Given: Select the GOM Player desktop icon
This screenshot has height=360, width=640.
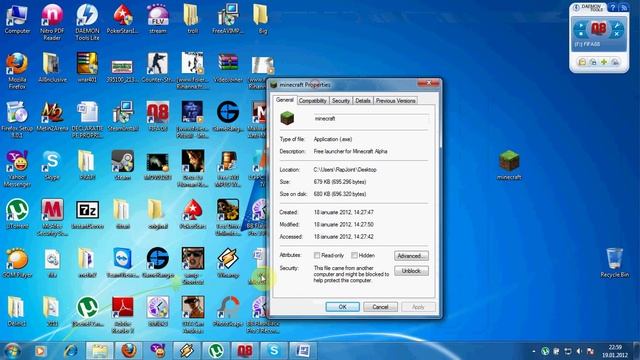Looking at the screenshot, I should 17,263.
